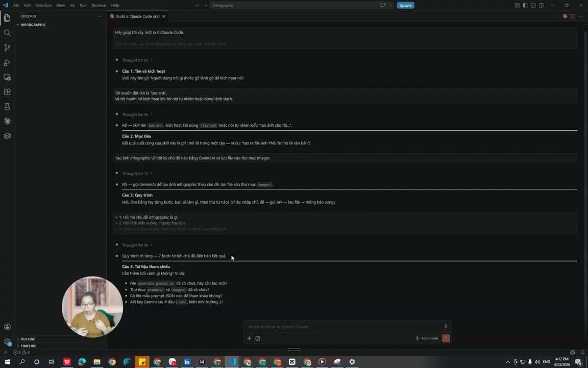Open the Selection menu

[43, 5]
